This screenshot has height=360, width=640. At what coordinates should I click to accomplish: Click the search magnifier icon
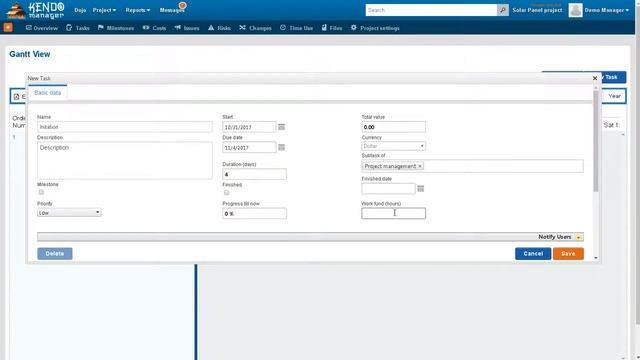tap(502, 10)
